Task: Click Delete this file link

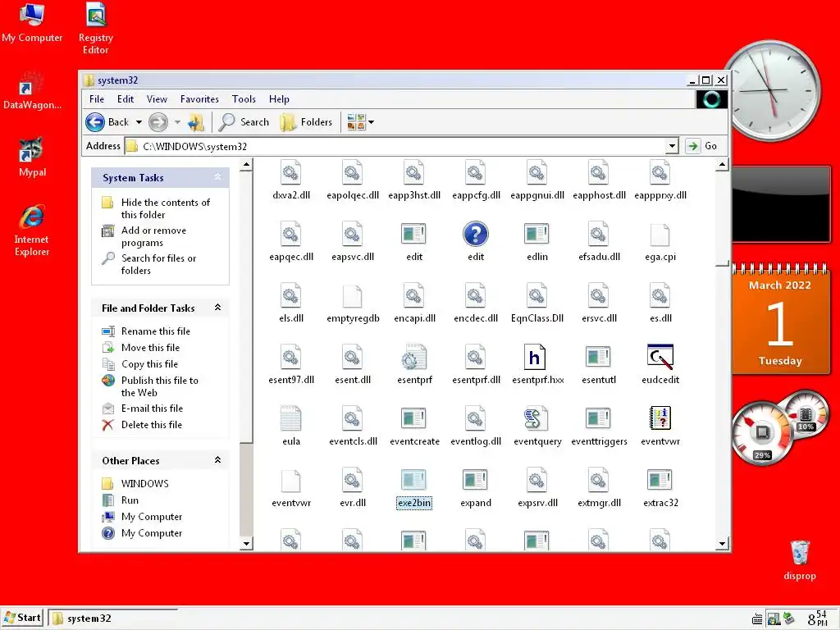Action: coord(152,424)
